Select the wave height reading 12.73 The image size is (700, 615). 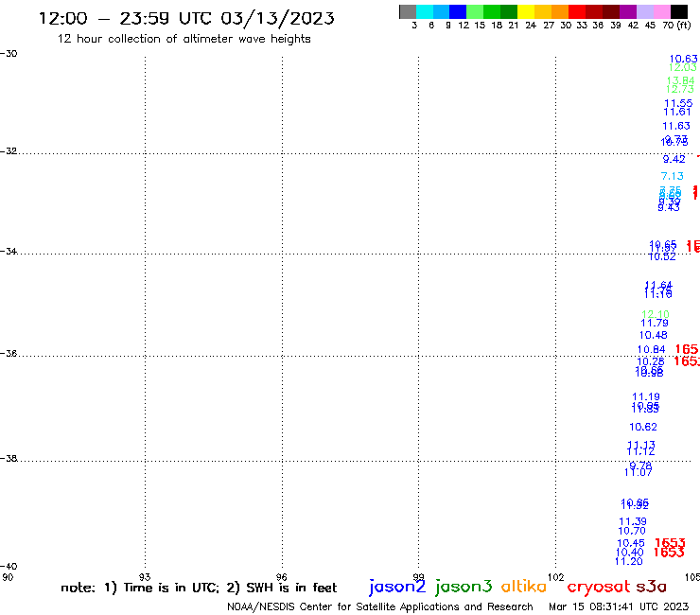pyautogui.click(x=679, y=89)
